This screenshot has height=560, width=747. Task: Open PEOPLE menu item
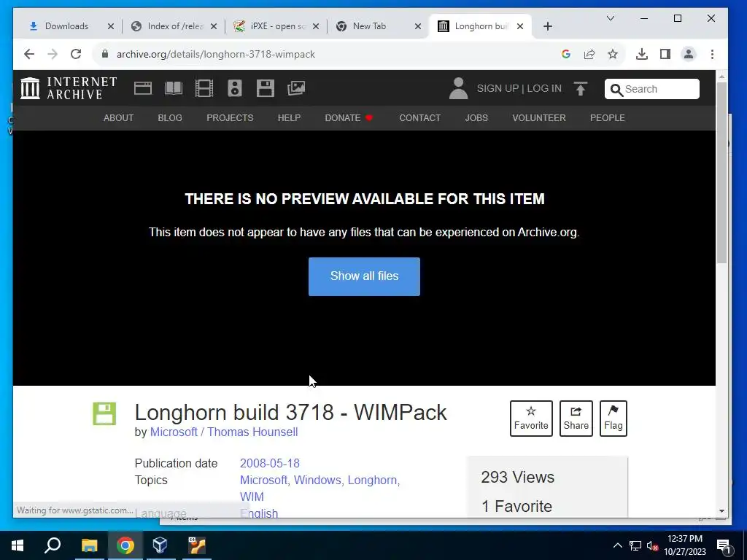pyautogui.click(x=608, y=117)
